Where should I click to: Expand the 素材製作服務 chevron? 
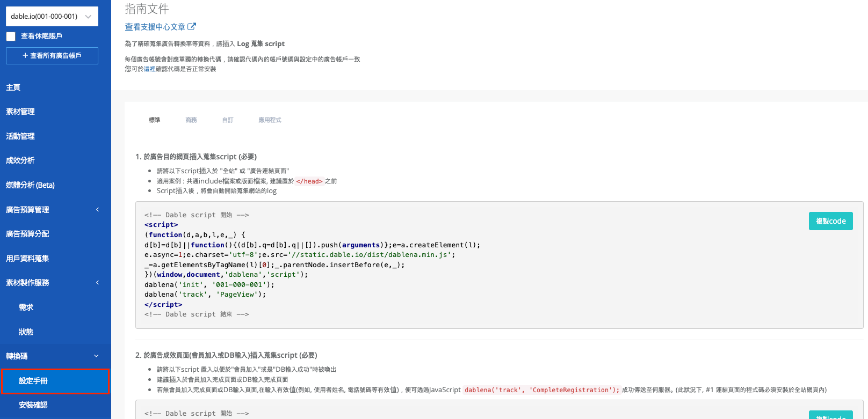pyautogui.click(x=97, y=283)
